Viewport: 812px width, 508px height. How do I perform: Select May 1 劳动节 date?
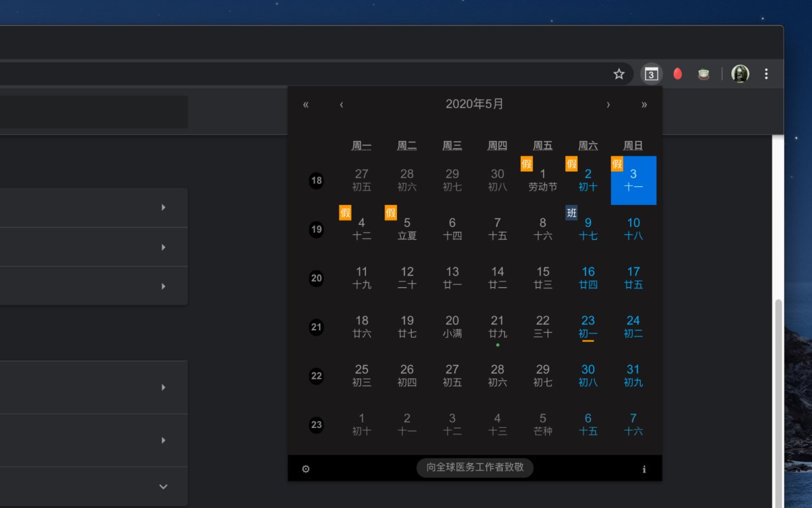point(542,180)
